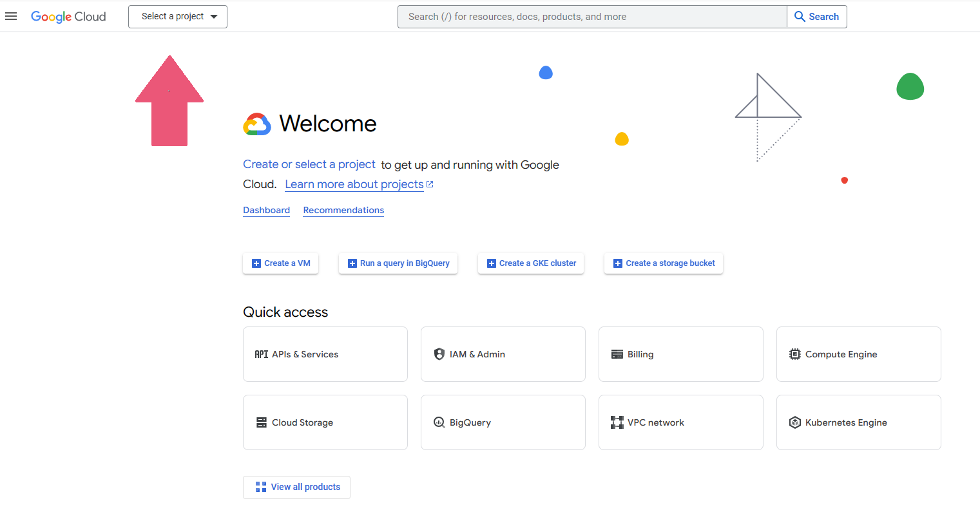Open Learn more about projects link
The width and height of the screenshot is (980, 510).
354,184
